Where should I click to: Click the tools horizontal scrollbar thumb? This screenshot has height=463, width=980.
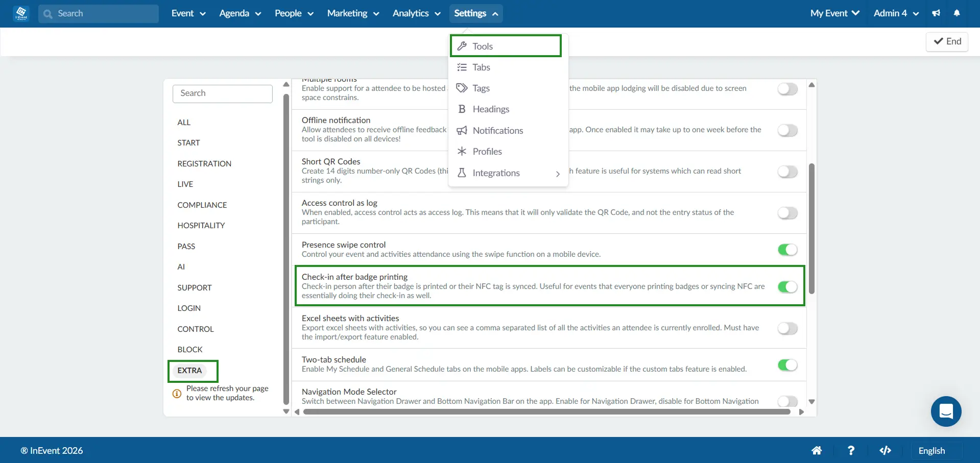coord(546,412)
